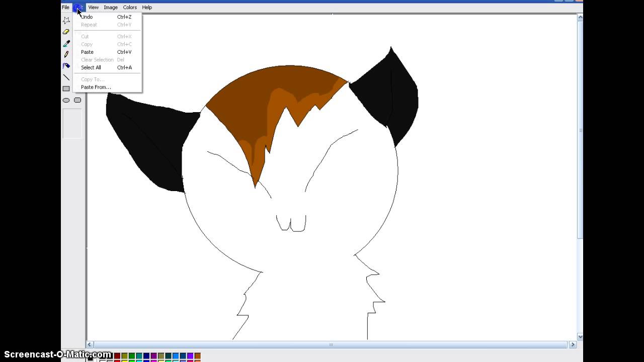Viewport: 644px width, 362px height.
Task: Click the vertical scrollbar thumb
Action: point(580,130)
